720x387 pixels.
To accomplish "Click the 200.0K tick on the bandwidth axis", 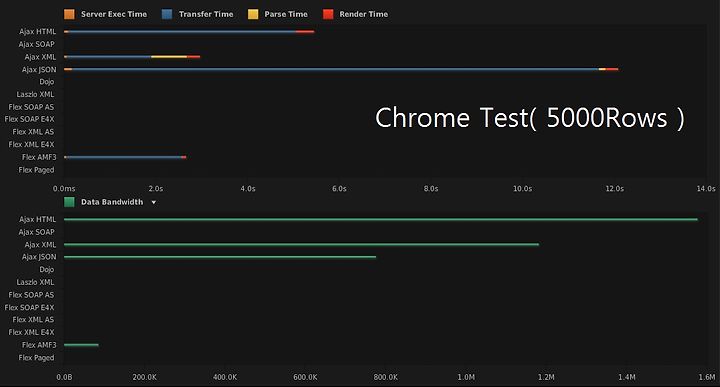I will click(145, 377).
